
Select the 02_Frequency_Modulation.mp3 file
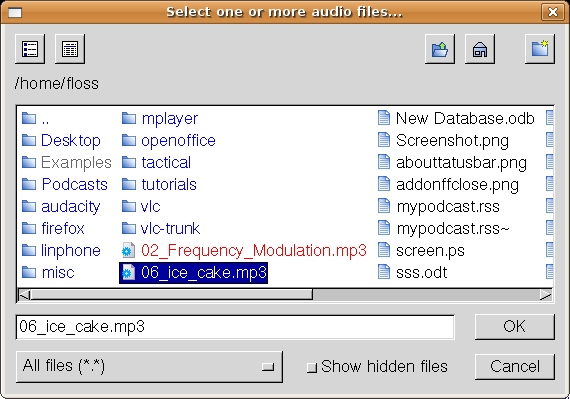[244, 251]
